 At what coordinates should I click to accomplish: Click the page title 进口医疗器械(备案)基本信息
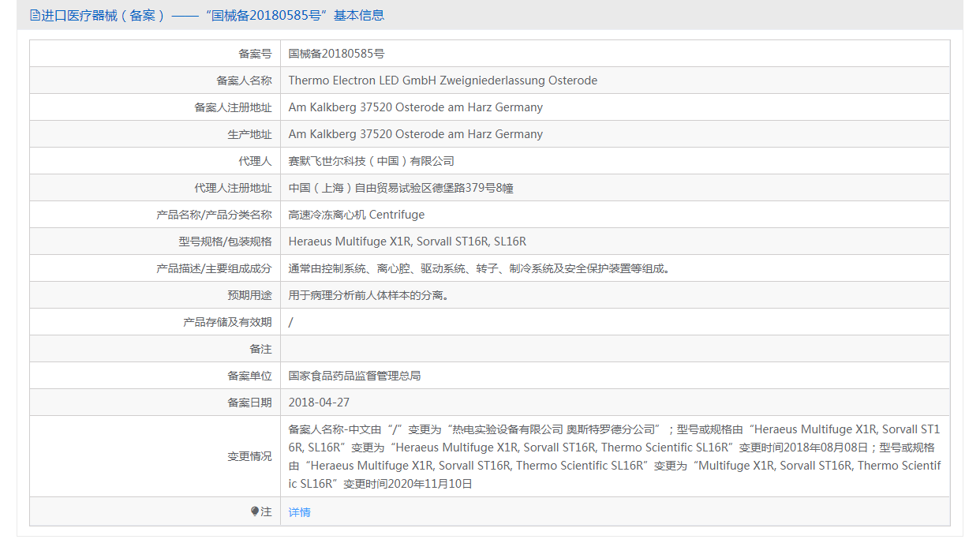click(x=213, y=15)
